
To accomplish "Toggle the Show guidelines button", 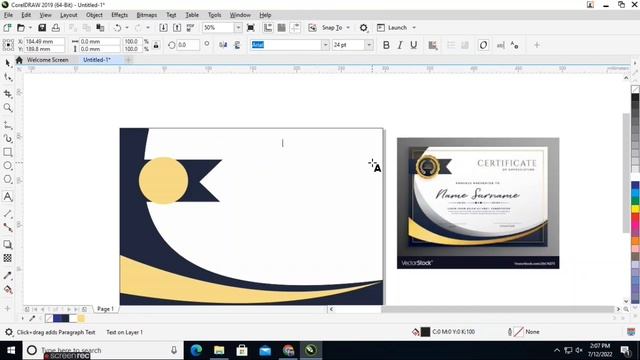I will pyautogui.click(x=295, y=28).
